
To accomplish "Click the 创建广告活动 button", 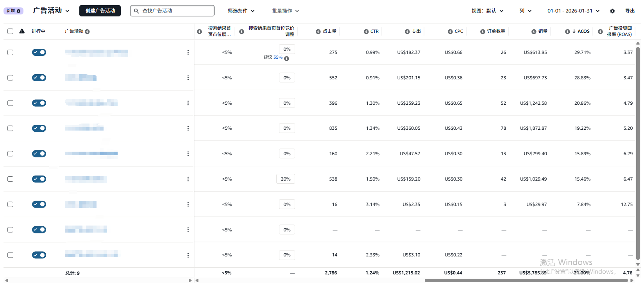I will pos(100,11).
